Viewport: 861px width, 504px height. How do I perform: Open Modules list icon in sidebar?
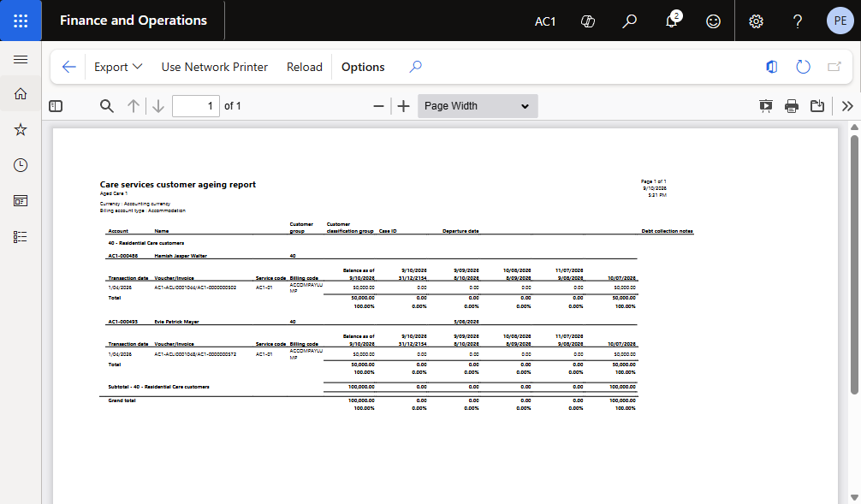(21, 237)
